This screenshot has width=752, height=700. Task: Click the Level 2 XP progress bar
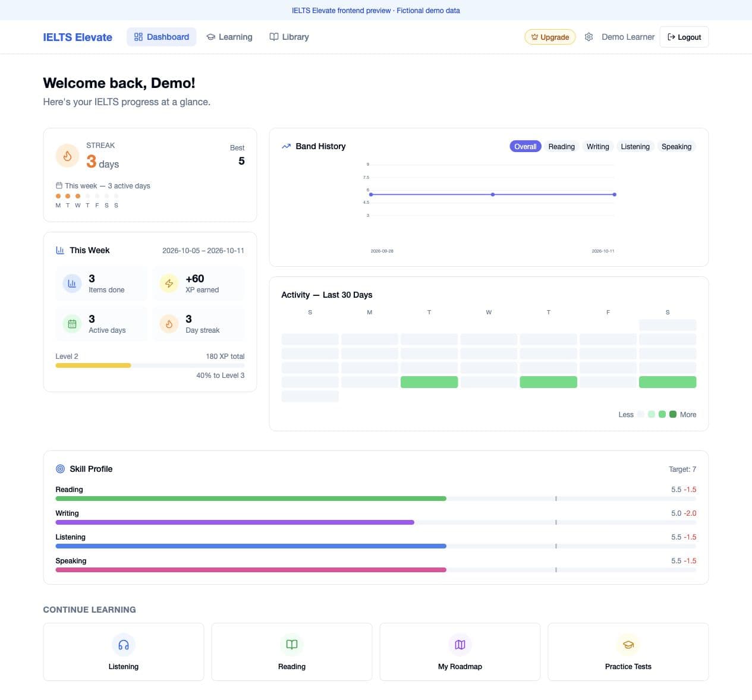pos(150,365)
